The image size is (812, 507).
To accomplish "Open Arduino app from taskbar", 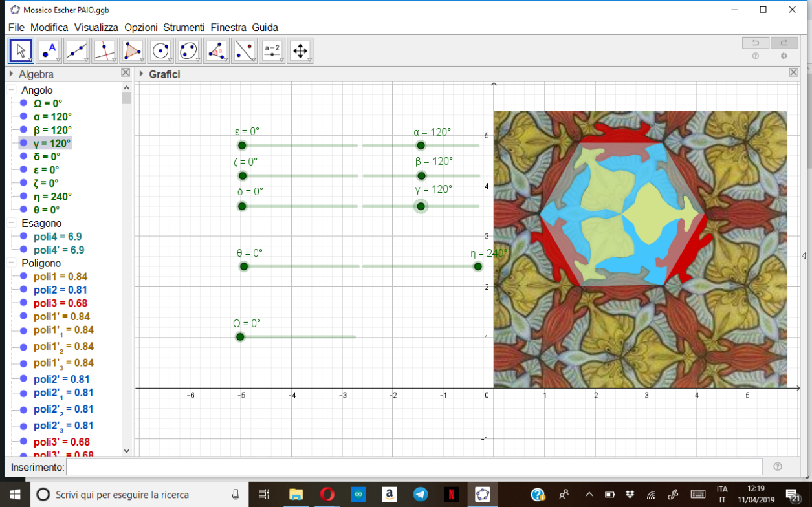I will 358,495.
